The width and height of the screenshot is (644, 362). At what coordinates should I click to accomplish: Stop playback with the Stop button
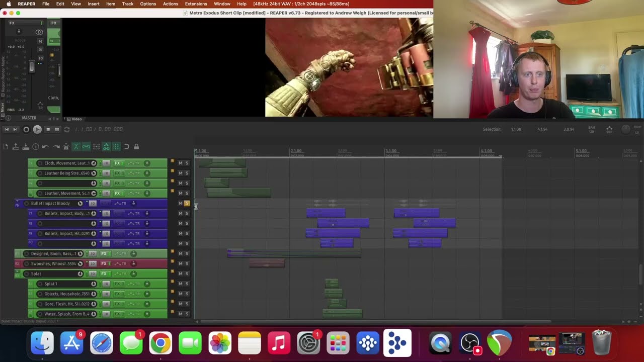(48, 129)
